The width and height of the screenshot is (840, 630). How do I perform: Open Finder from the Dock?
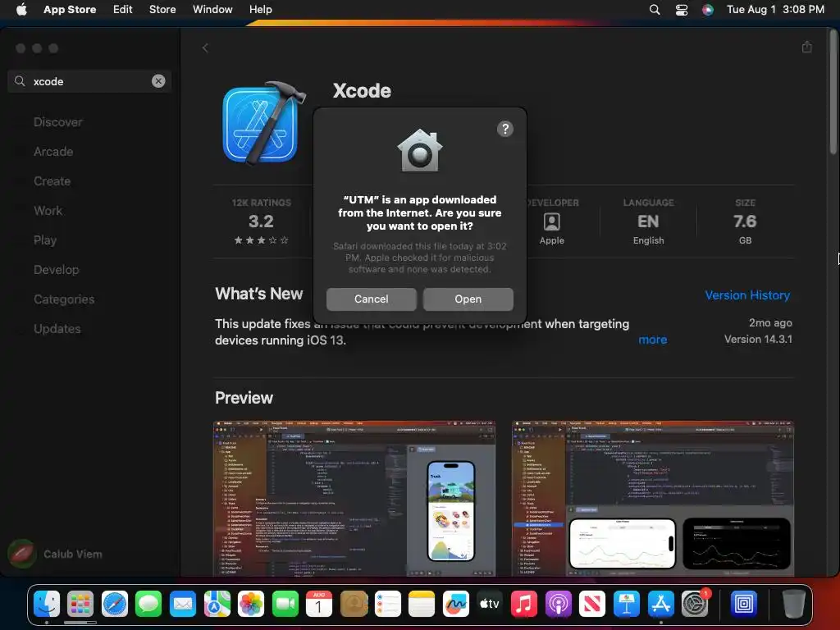tap(47, 604)
